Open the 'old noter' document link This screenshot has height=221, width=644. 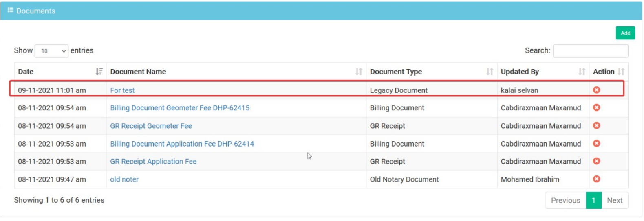[x=124, y=179]
